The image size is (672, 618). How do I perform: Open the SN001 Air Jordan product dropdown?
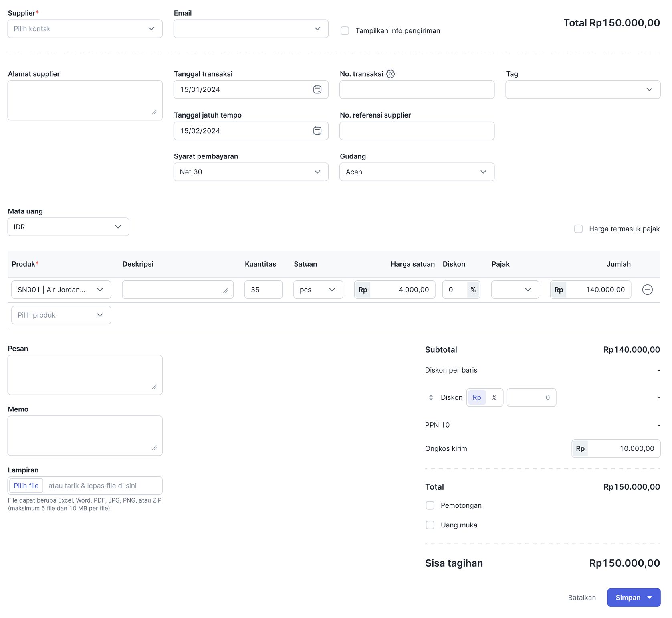[x=61, y=290]
